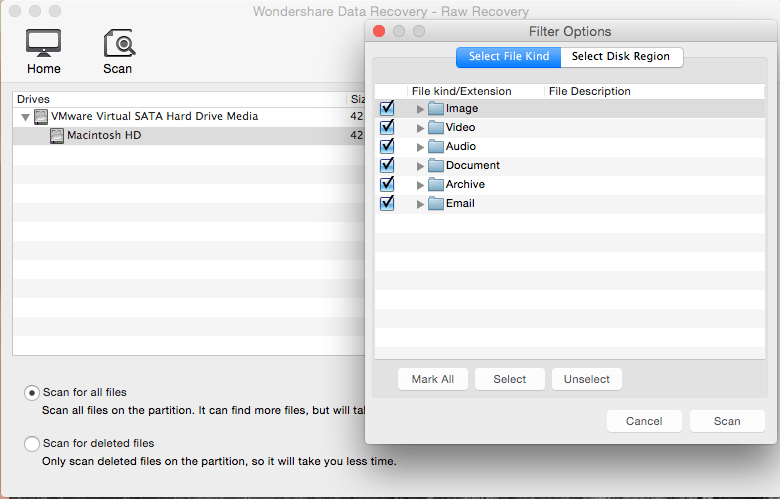Click Scan button in Filter Options
The width and height of the screenshot is (780, 499).
(727, 421)
